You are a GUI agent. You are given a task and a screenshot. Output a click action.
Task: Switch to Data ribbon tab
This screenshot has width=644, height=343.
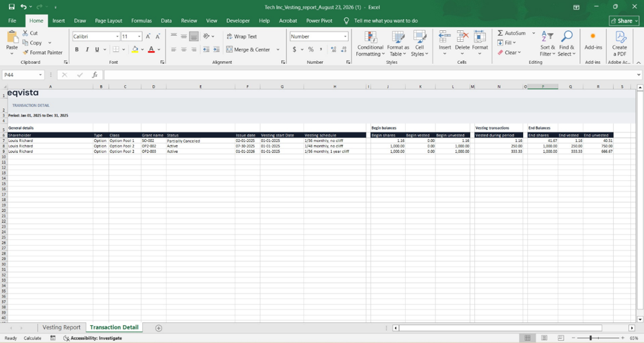(x=166, y=21)
